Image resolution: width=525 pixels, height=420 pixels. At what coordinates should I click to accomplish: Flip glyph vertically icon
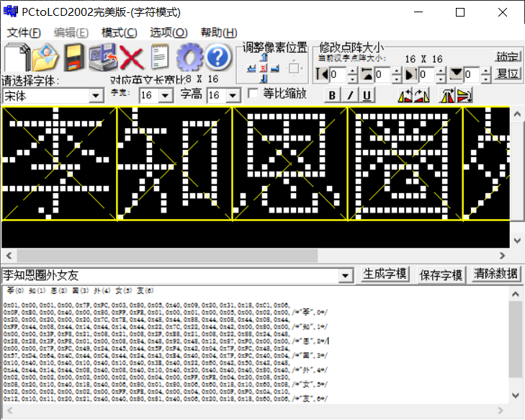coord(465,95)
